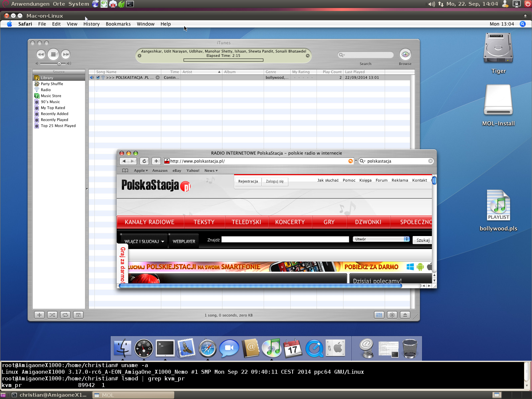Click the Spotlight search icon
The width and height of the screenshot is (532, 399).
point(523,24)
